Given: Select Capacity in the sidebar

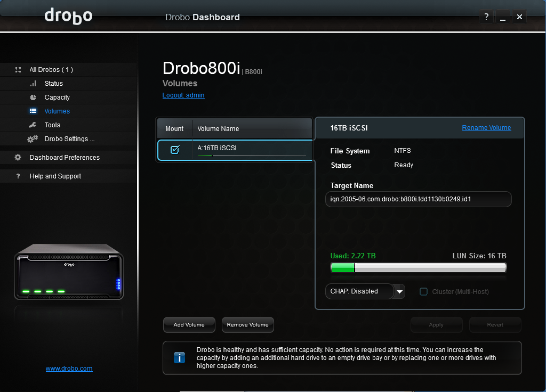Looking at the screenshot, I should pos(57,97).
